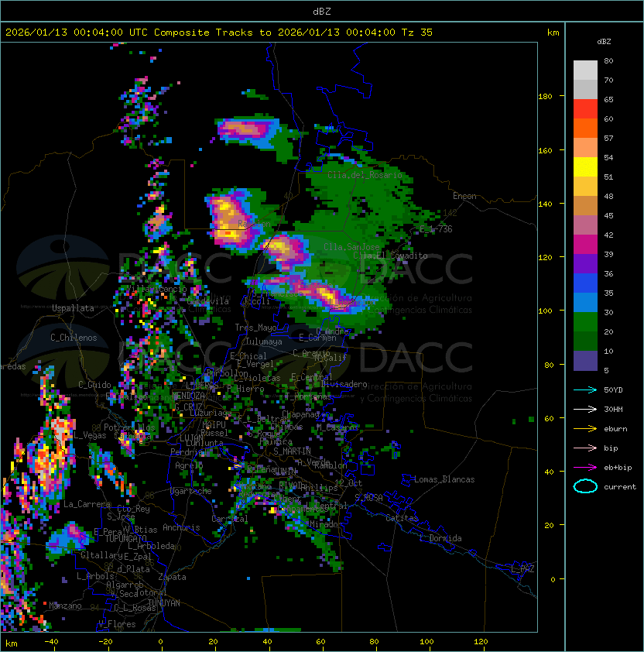Screen dimensions: 644x652
Task: Click the Divisadero place label
Action: click(x=344, y=383)
